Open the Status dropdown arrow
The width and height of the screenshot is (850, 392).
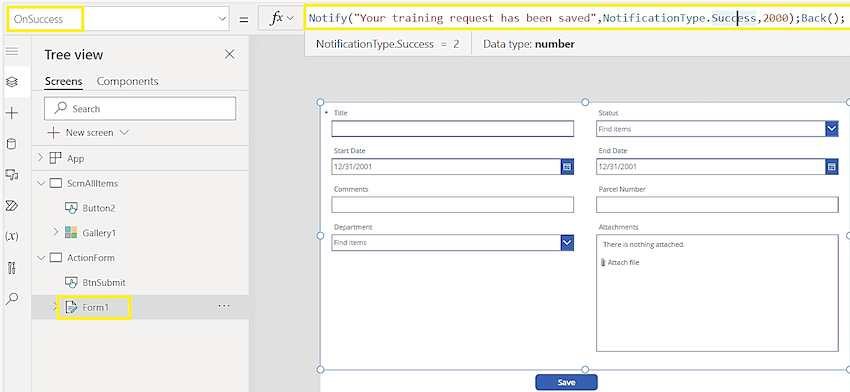pyautogui.click(x=832, y=129)
